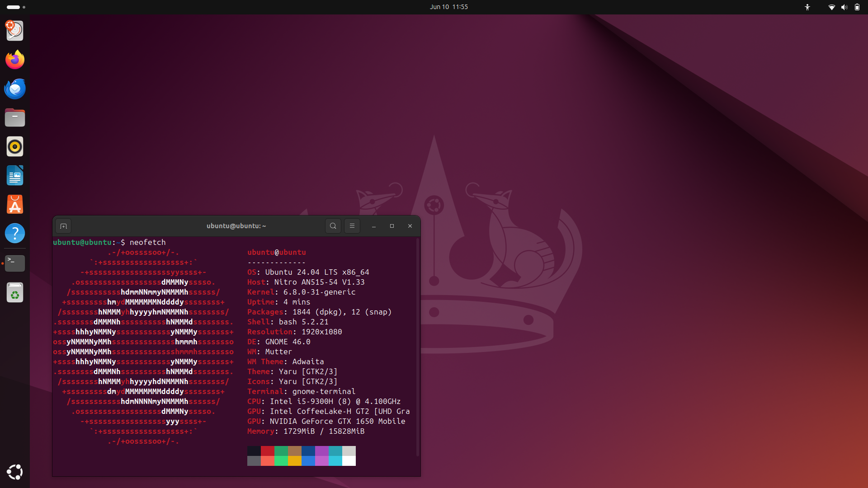Open the Activities workspace indicator
Screen dimensions: 868x488
coord(16,7)
